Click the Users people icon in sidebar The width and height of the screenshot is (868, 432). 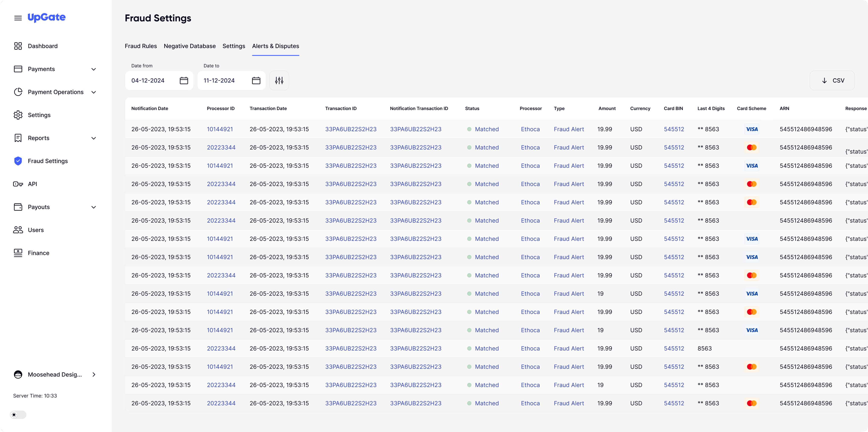click(x=18, y=230)
